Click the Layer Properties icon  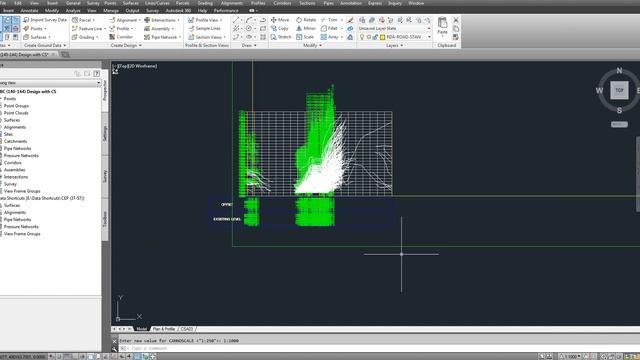point(362,20)
